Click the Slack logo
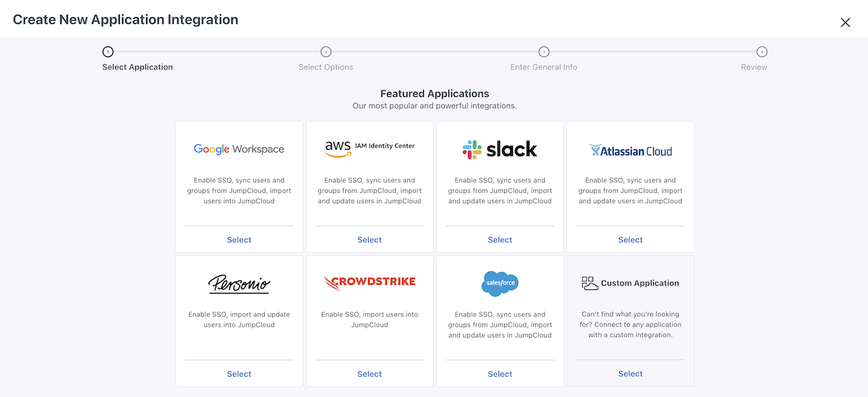This screenshot has height=397, width=868. 500,149
